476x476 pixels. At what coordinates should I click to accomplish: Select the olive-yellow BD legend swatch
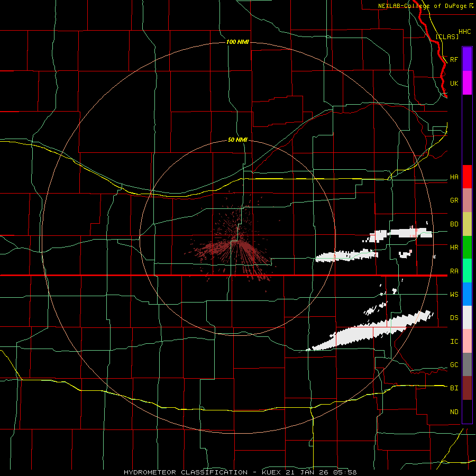pyautogui.click(x=467, y=224)
